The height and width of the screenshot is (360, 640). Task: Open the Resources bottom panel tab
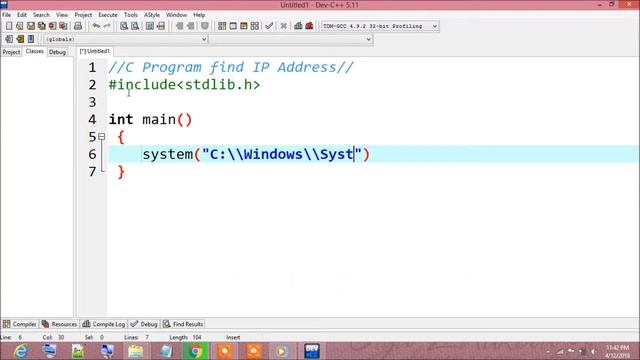point(60,324)
